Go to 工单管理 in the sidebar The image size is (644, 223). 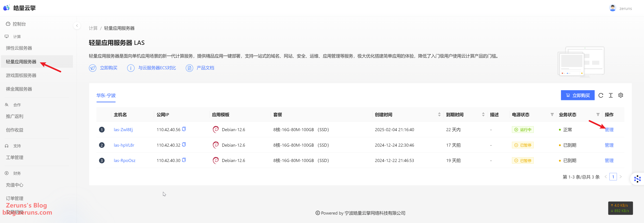[14, 157]
